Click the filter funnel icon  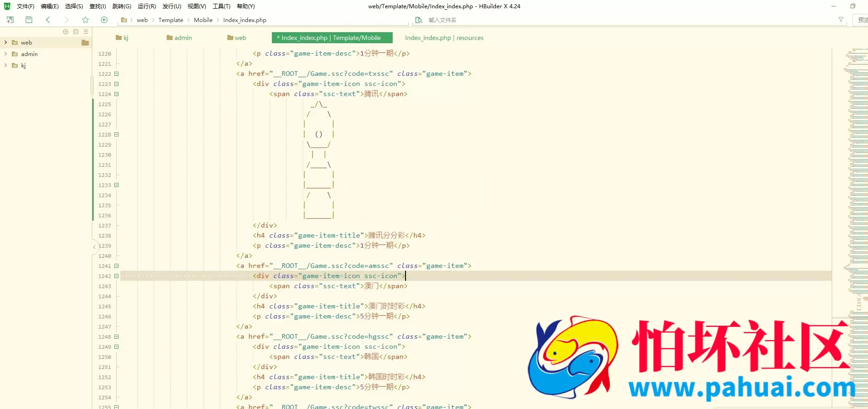(x=841, y=20)
